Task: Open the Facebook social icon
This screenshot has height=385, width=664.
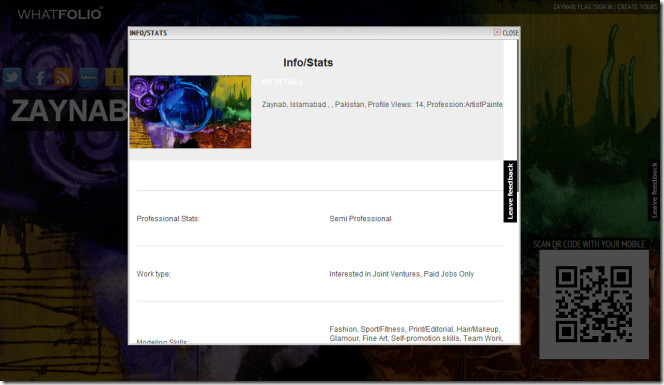Action: (x=38, y=78)
